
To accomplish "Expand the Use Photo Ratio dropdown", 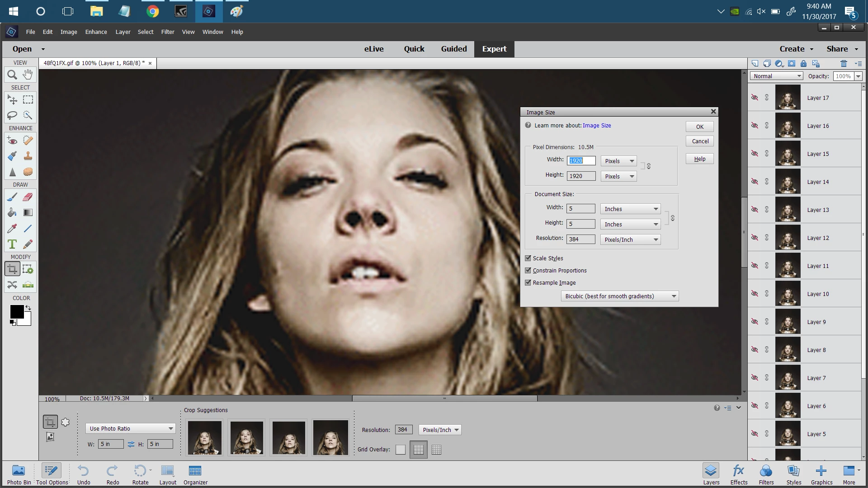I will [x=130, y=428].
